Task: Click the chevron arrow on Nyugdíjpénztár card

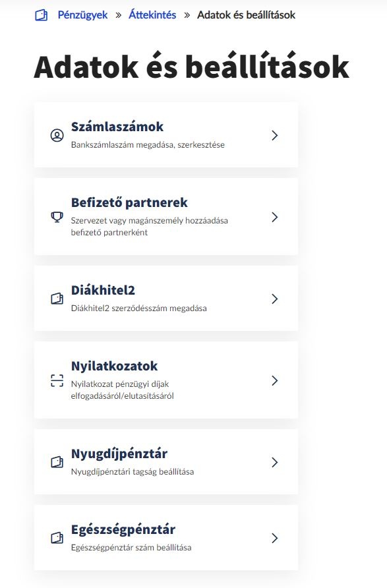Action: (x=274, y=462)
